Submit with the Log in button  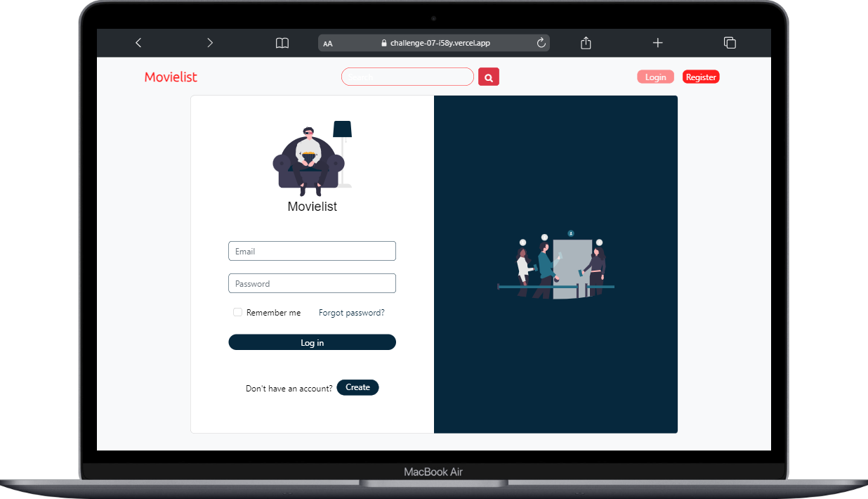pos(312,342)
